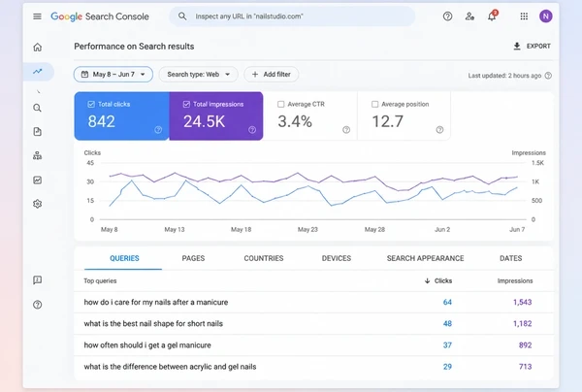The width and height of the screenshot is (582, 392).
Task: Open URL inspection magnifier icon in sidebar
Action: (x=37, y=108)
